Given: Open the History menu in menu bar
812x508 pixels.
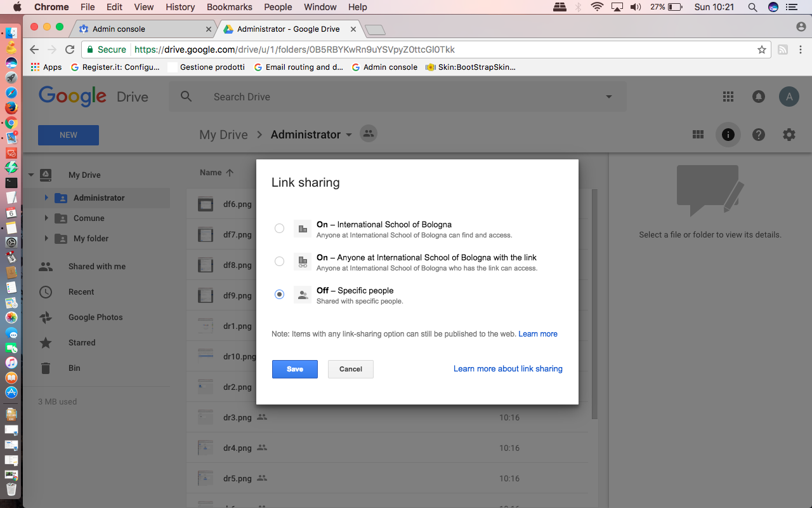Looking at the screenshot, I should coord(180,7).
